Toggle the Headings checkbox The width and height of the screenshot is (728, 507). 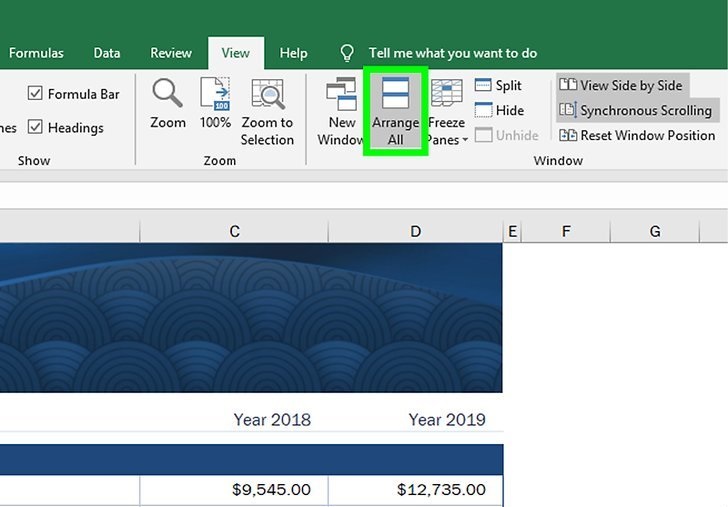(36, 127)
